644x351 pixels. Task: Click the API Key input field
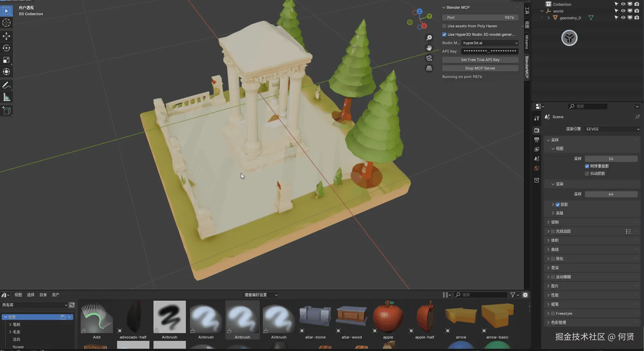point(489,51)
